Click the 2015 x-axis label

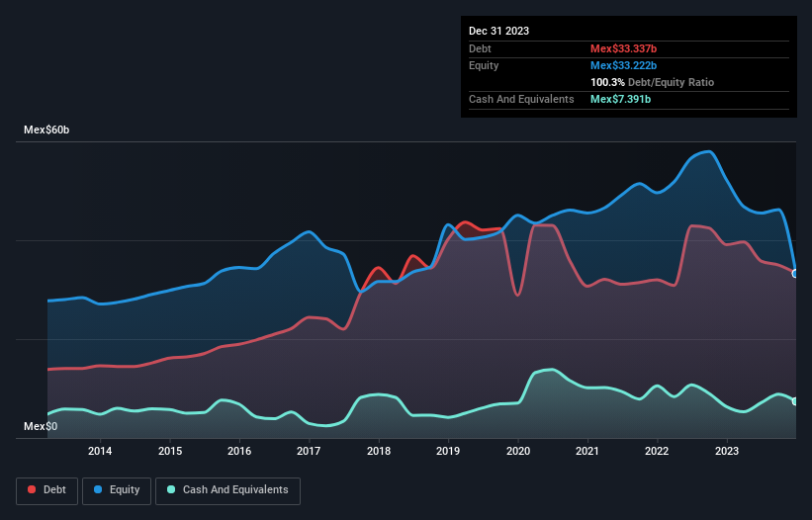tap(170, 451)
